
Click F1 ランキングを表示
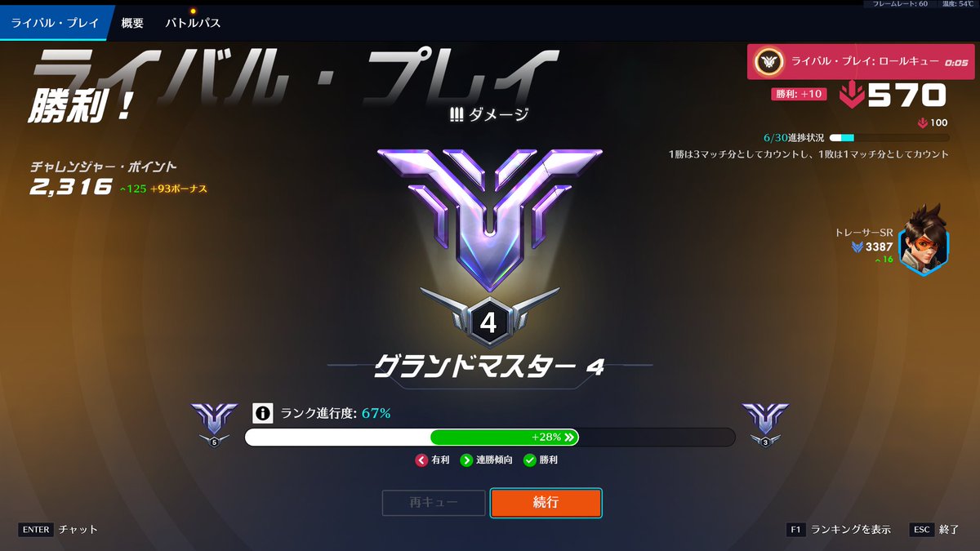tap(839, 530)
